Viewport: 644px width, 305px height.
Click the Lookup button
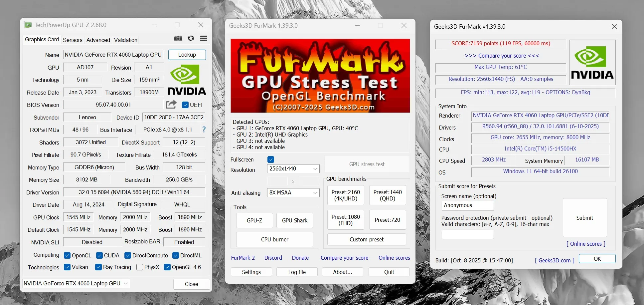[x=187, y=55]
